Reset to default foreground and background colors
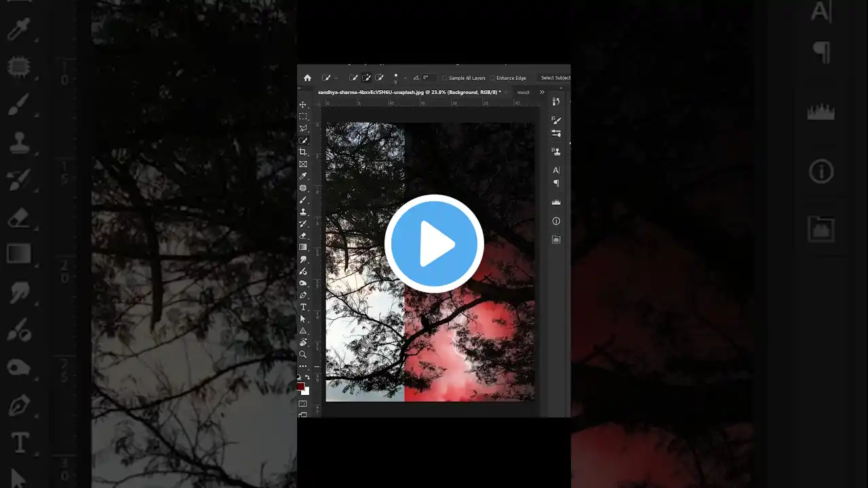868x488 pixels. (300, 378)
